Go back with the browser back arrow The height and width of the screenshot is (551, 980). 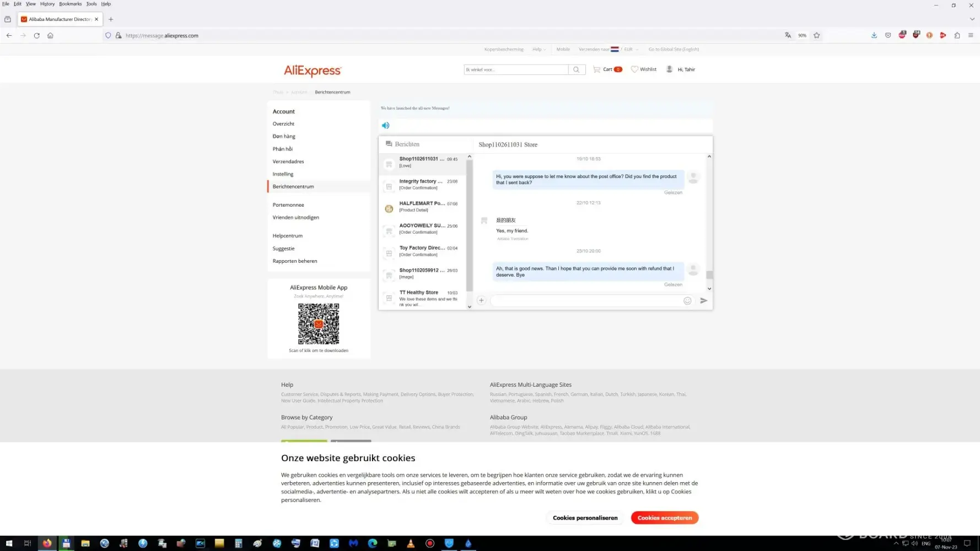click(9, 35)
